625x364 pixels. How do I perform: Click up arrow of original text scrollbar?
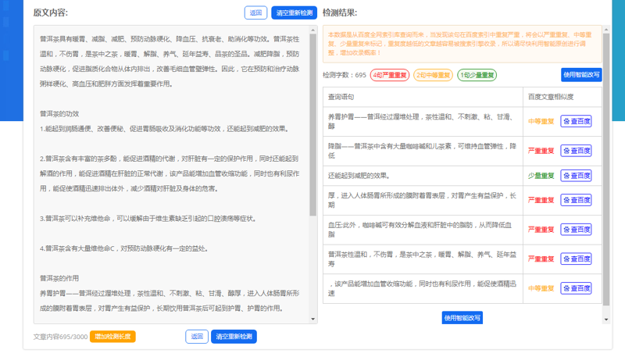pos(313,30)
